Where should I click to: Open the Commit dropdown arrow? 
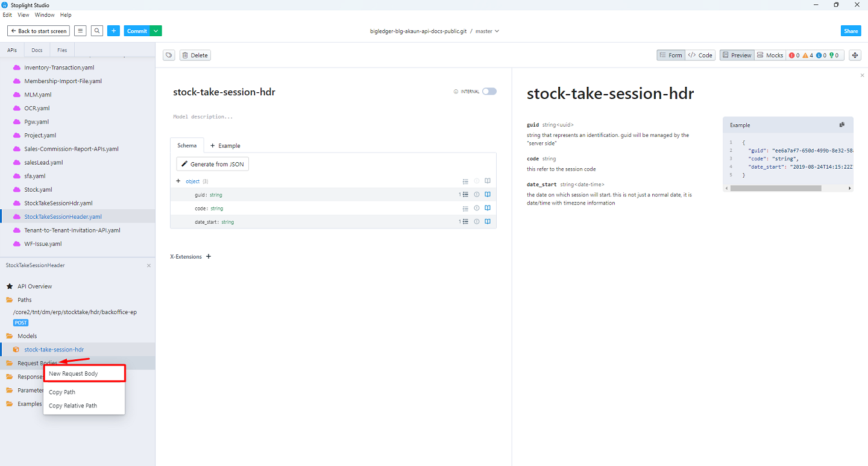[156, 31]
